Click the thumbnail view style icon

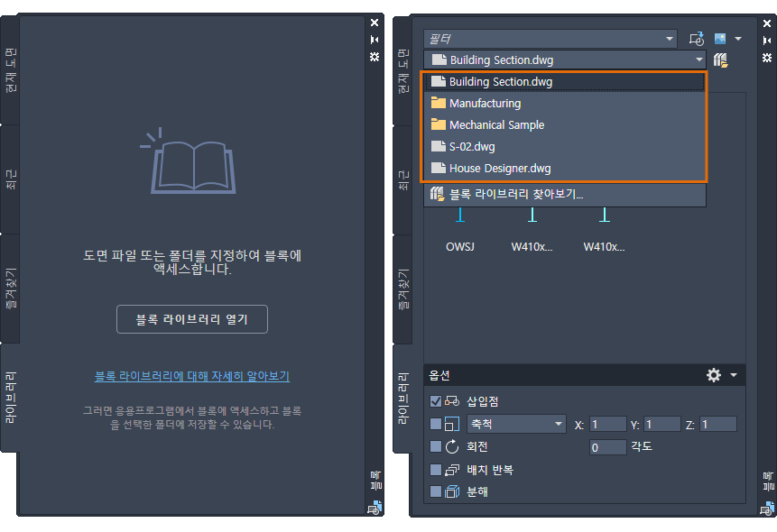pyautogui.click(x=720, y=39)
